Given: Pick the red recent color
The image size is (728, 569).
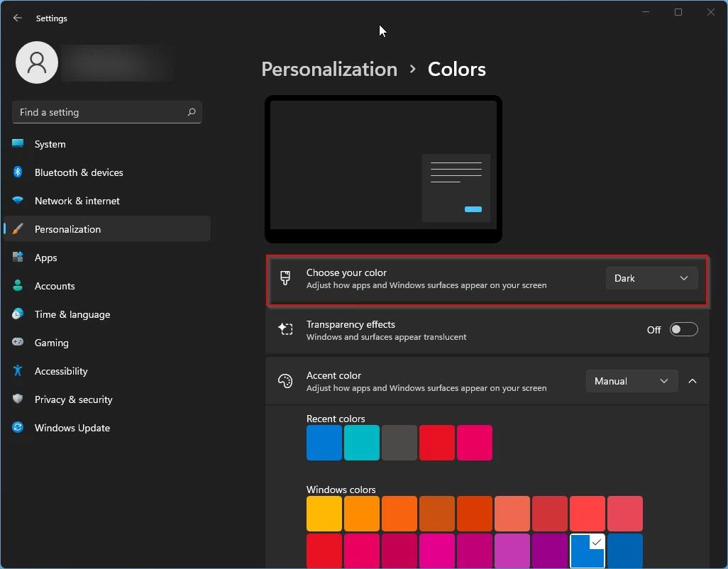Looking at the screenshot, I should [437, 442].
